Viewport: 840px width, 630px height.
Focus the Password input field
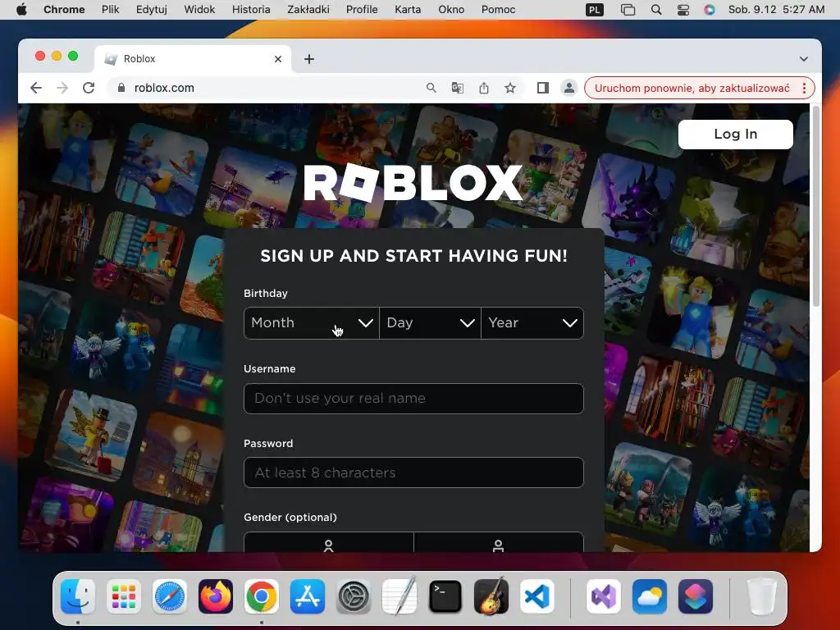413,472
